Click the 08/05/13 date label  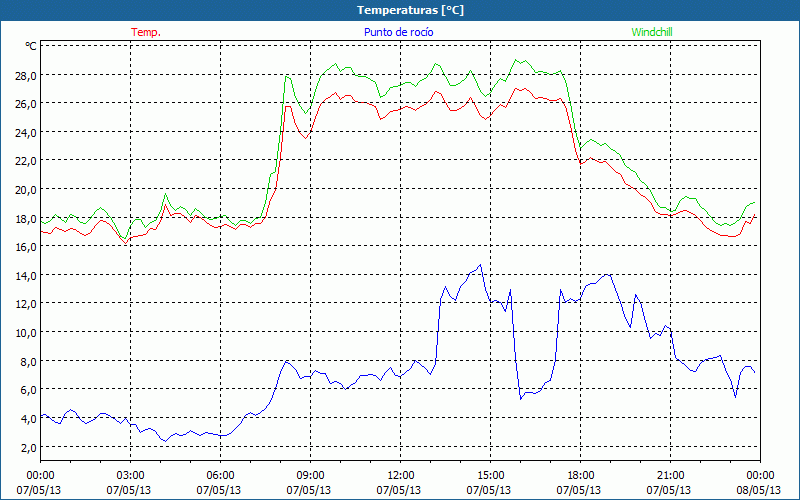pos(758,490)
